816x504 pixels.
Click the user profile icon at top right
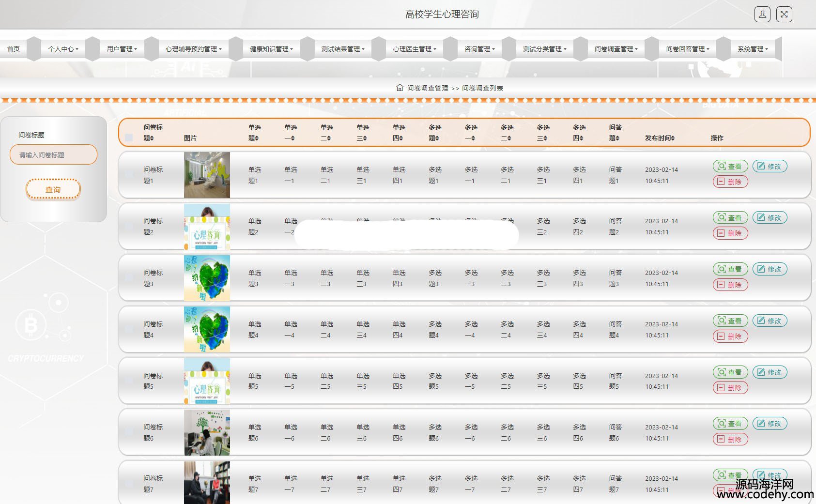pyautogui.click(x=762, y=14)
